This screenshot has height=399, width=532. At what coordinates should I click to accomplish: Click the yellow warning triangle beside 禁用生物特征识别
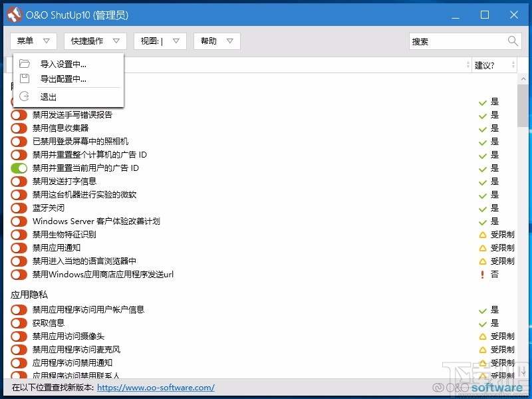(x=483, y=234)
